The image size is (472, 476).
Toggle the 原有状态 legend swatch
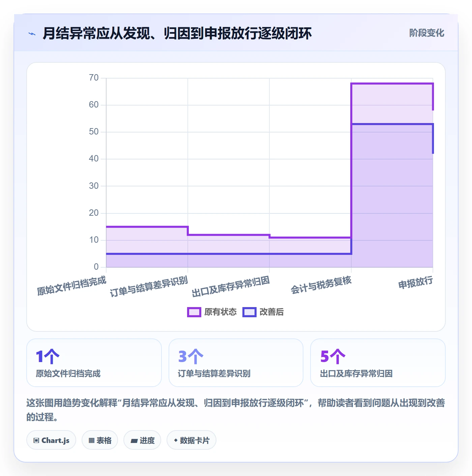click(x=194, y=312)
